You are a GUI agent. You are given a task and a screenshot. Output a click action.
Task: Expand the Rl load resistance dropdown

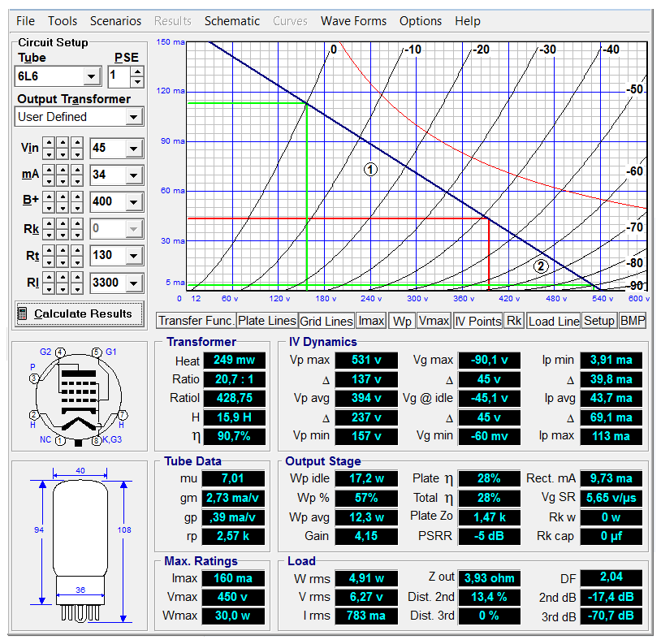coord(134,283)
